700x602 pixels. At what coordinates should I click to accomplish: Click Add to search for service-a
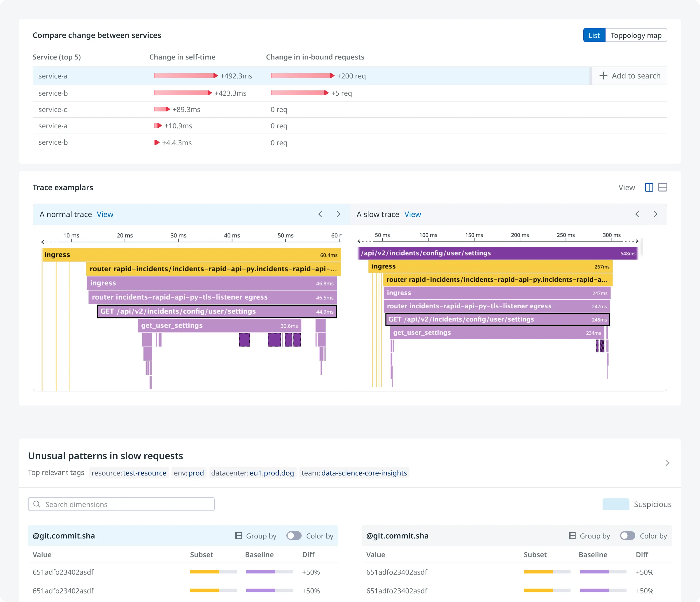click(x=630, y=76)
